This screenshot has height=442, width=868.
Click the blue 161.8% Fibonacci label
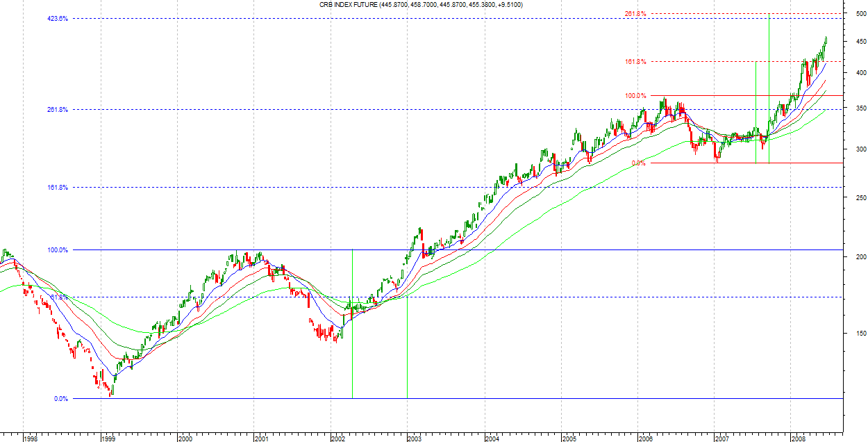click(x=59, y=187)
